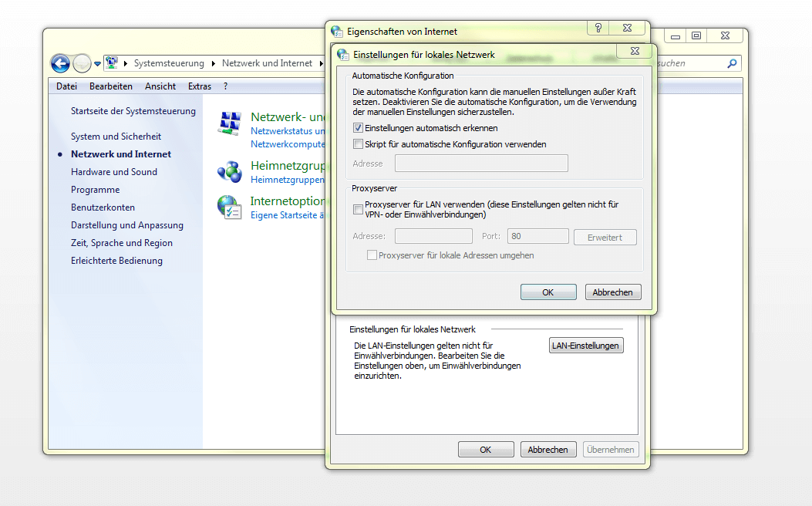Screen dimensions: 812x506
Task: Click Abbrechen in Einstellungen für lokales Netzwerk
Action: click(x=612, y=292)
